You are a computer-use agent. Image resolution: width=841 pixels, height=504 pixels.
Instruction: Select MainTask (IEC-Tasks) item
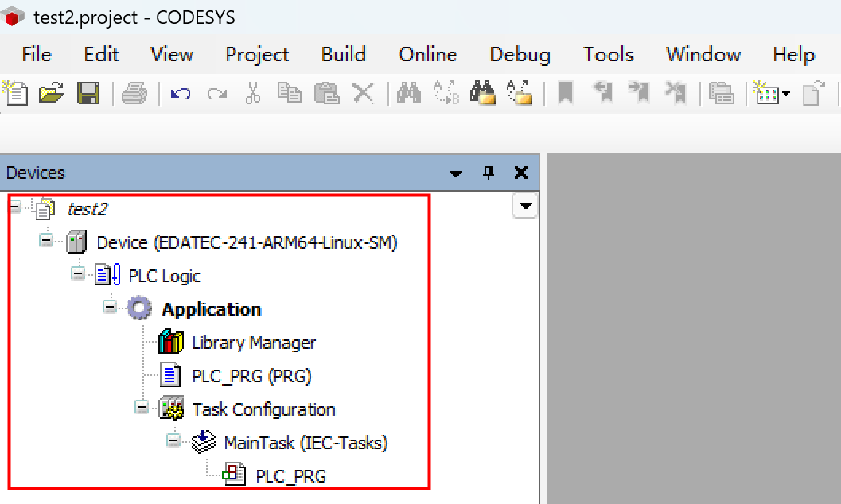[306, 443]
